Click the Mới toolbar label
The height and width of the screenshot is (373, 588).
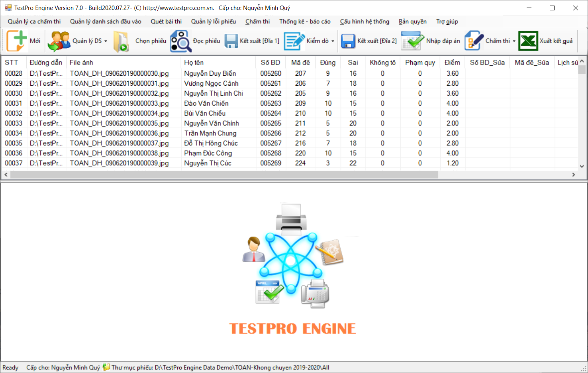pos(35,41)
